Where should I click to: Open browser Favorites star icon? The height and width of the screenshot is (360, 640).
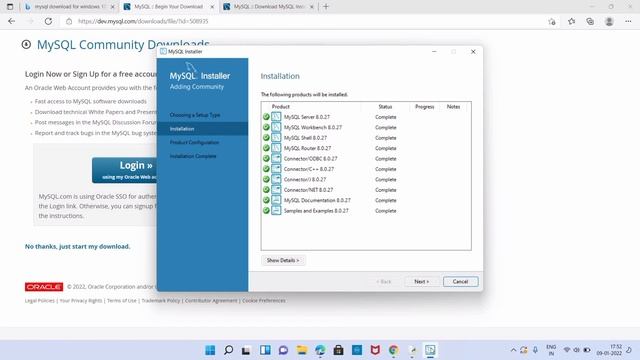pos(571,21)
